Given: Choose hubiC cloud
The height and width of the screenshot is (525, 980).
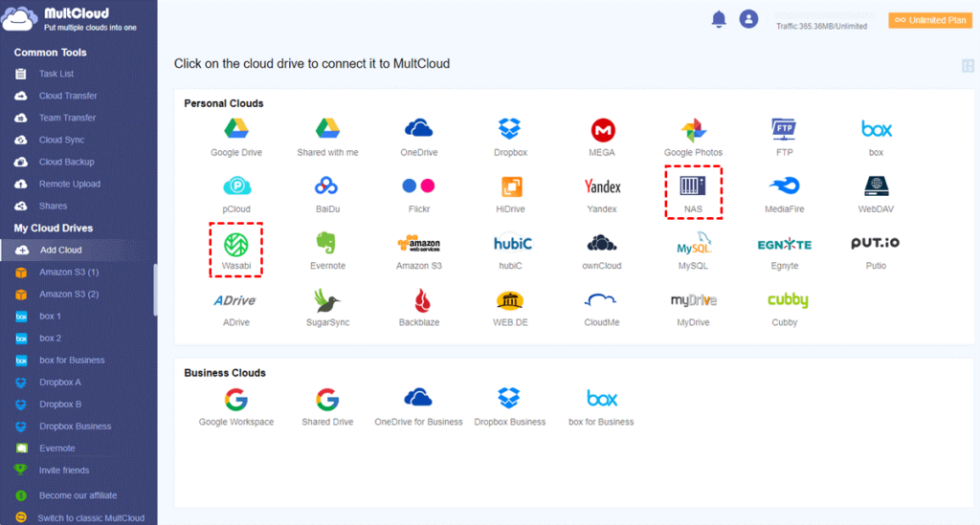Looking at the screenshot, I should point(511,251).
